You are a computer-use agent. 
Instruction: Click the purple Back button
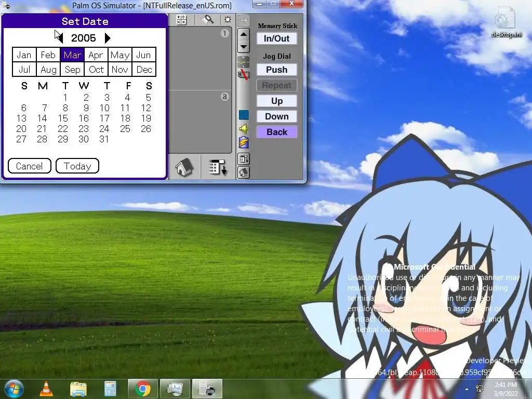click(277, 132)
